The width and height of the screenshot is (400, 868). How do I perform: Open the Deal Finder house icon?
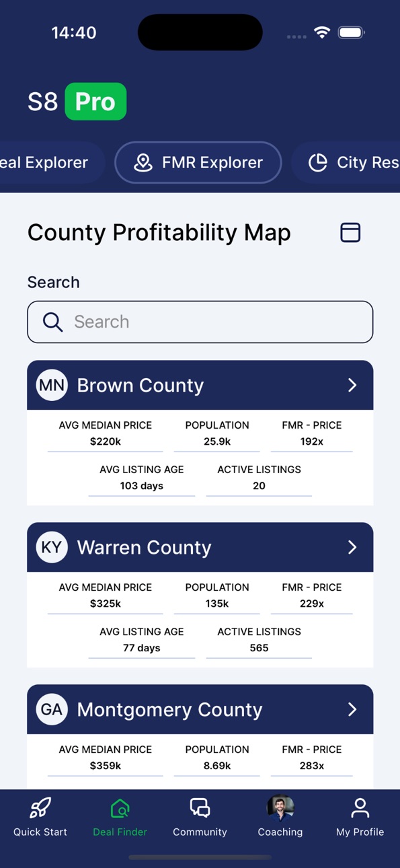tap(120, 807)
